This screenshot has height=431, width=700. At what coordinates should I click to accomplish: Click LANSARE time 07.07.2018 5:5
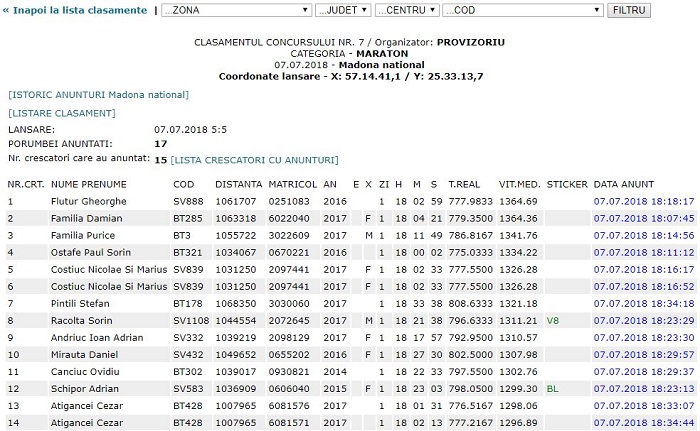pyautogui.click(x=190, y=130)
